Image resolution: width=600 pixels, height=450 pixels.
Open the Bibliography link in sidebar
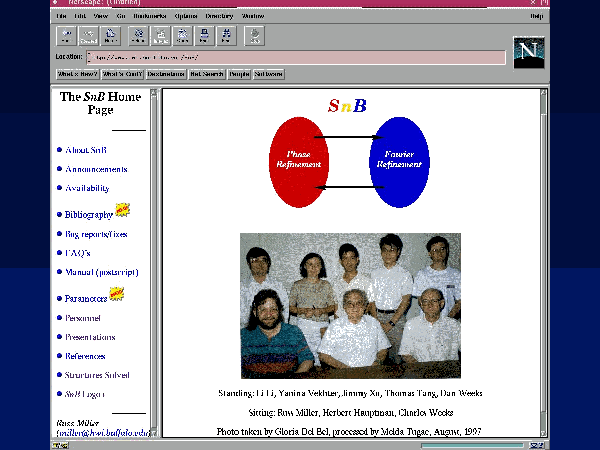click(x=89, y=215)
